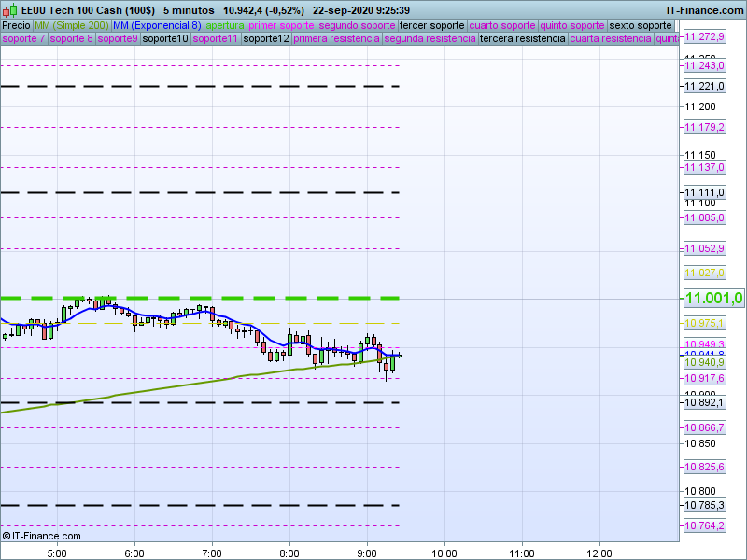Open the IT-Finance.com link at top right
This screenshot has width=747, height=560.
pyautogui.click(x=704, y=9)
